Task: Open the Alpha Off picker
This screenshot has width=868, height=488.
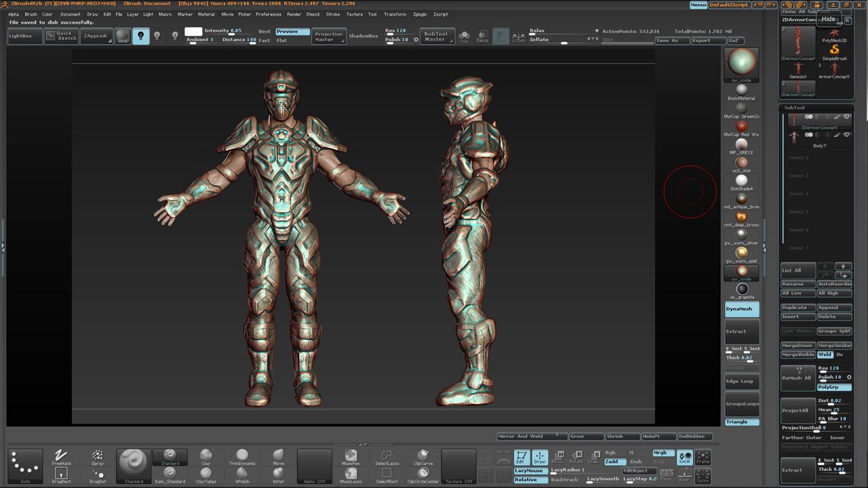Action: click(314, 466)
